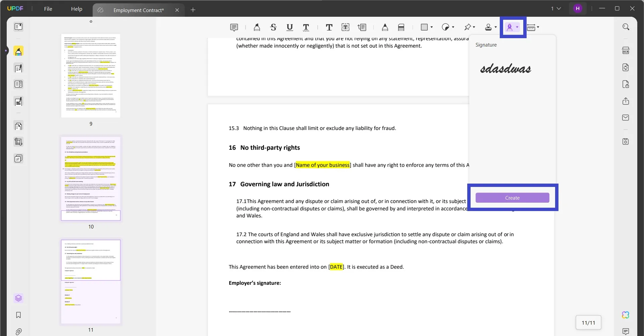This screenshot has height=336, width=644.
Task: Select the Highlight text tool
Action: 257,27
